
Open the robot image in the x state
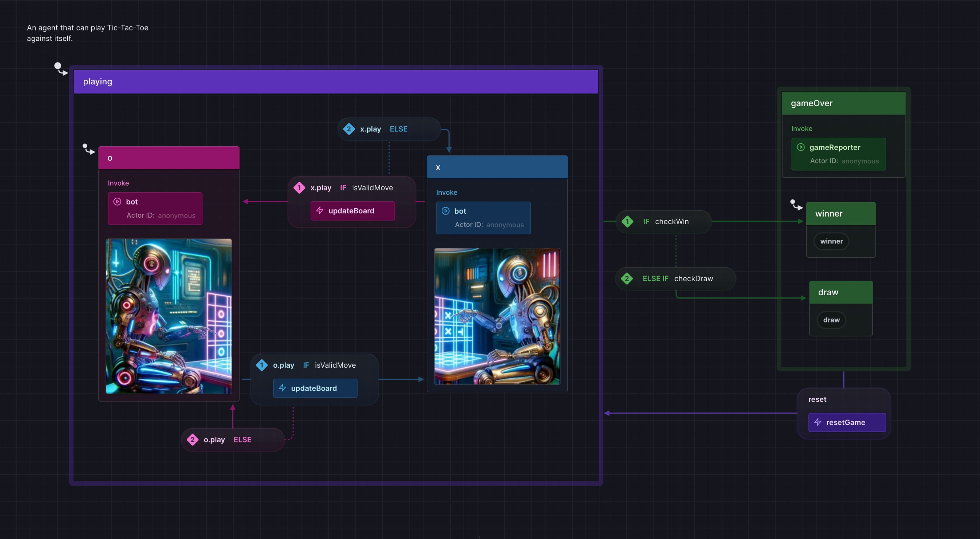tap(497, 316)
